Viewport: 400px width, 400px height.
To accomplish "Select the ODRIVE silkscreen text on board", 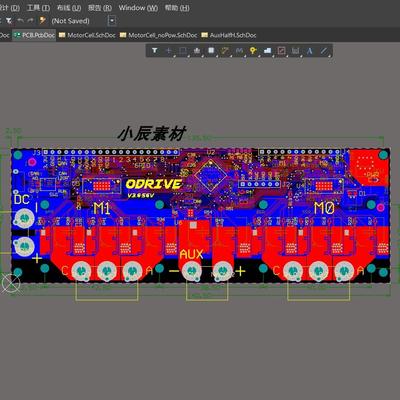I will pos(154,184).
